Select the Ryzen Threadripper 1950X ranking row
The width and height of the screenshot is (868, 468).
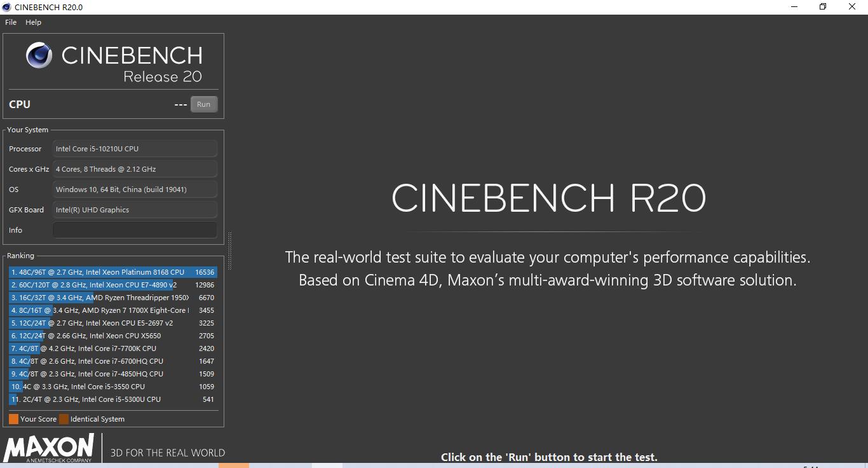coord(112,298)
